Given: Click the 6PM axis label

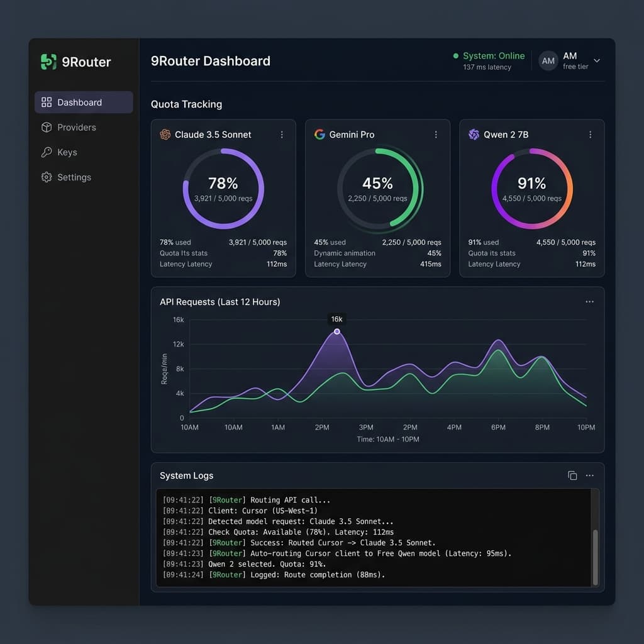Looking at the screenshot, I should tap(498, 428).
